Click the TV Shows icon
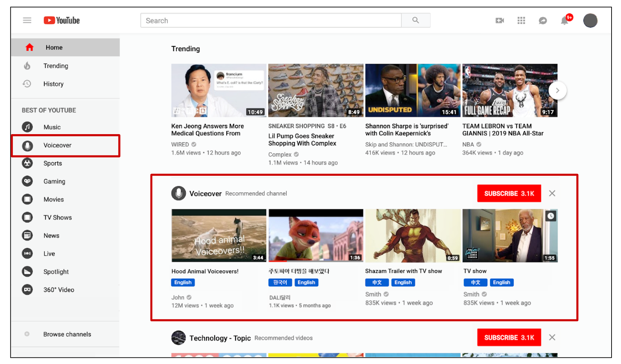The image size is (621, 364). pos(27,217)
